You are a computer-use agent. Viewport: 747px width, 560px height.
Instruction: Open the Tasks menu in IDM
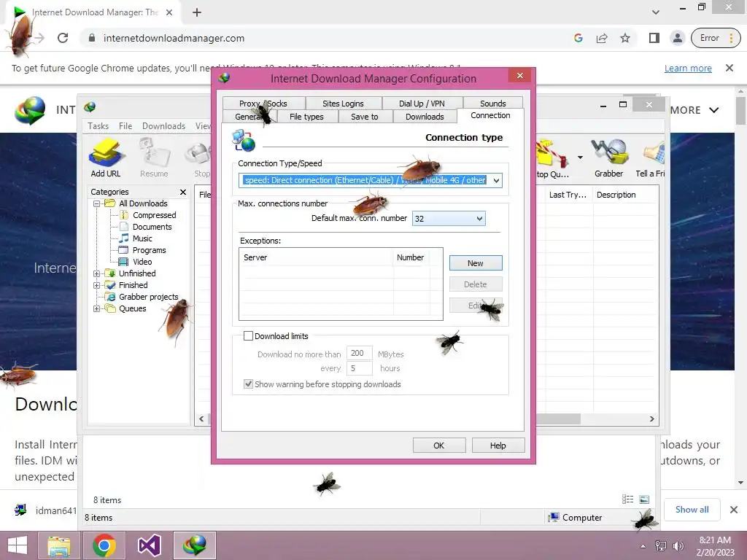pos(98,125)
